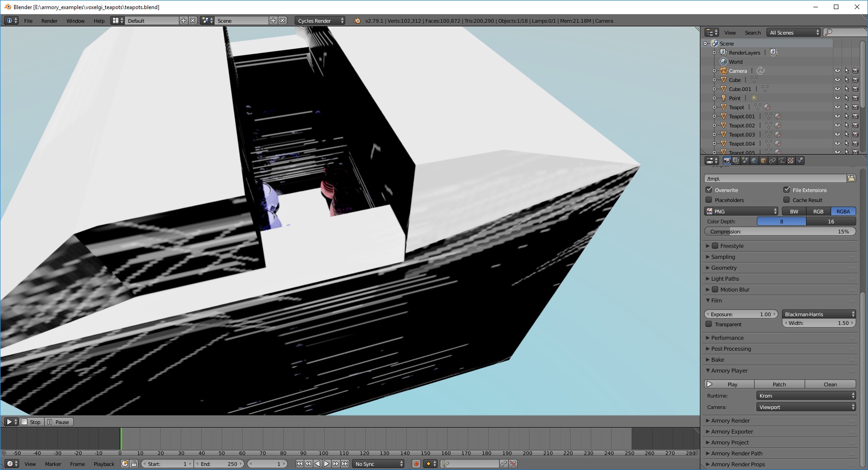This screenshot has height=470, width=868.
Task: Enable the Transparent film checkbox
Action: tap(709, 324)
